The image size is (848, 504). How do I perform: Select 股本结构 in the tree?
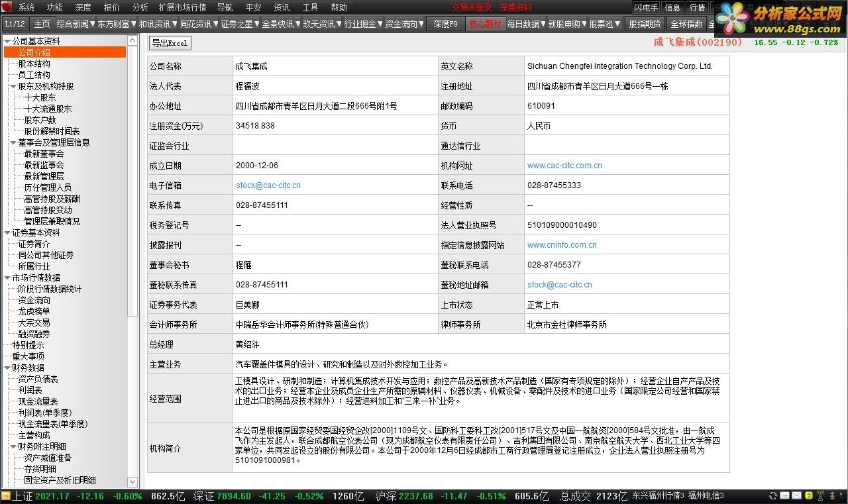(34, 64)
